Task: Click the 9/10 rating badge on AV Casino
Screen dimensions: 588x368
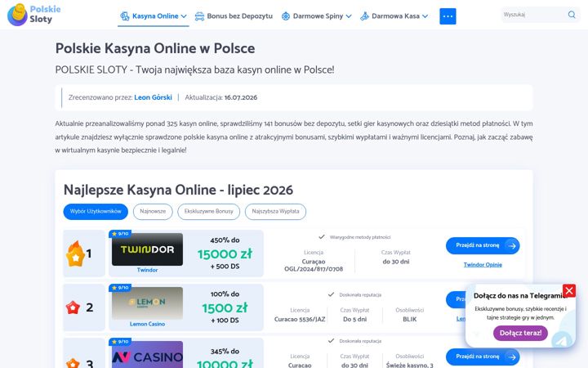Action: click(x=120, y=342)
